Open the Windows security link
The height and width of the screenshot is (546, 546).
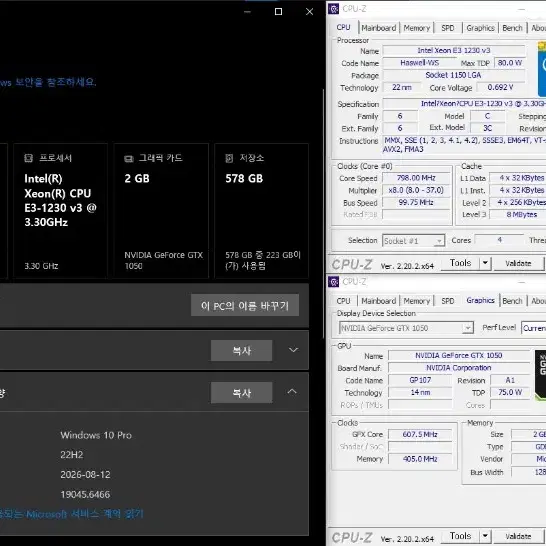48,82
